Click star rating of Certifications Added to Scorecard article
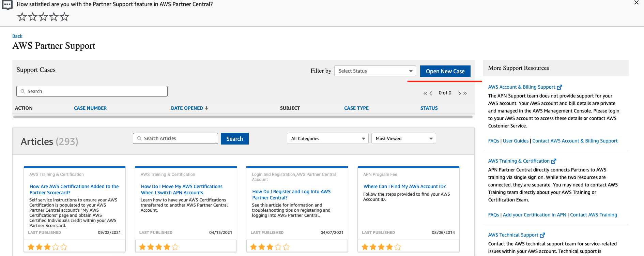This screenshot has width=644, height=256. (47, 247)
